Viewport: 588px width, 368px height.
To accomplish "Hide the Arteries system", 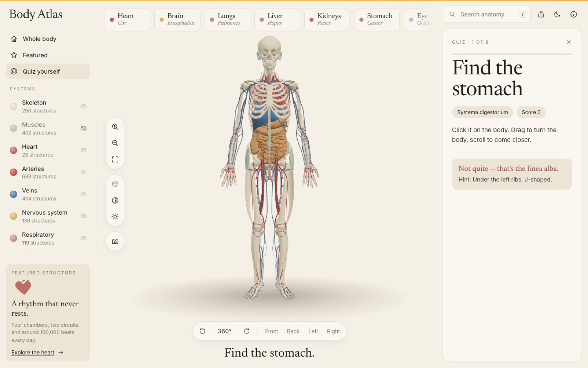I will 83,172.
